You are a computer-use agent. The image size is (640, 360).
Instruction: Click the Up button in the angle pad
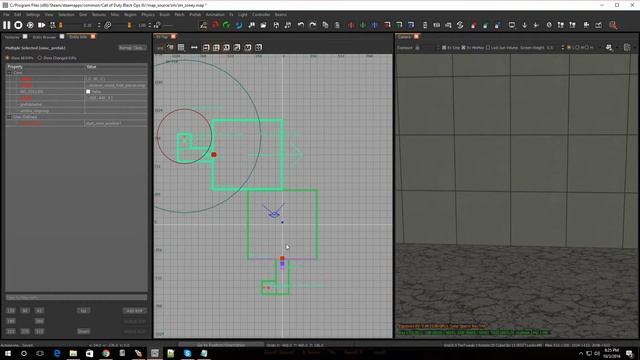(83, 311)
